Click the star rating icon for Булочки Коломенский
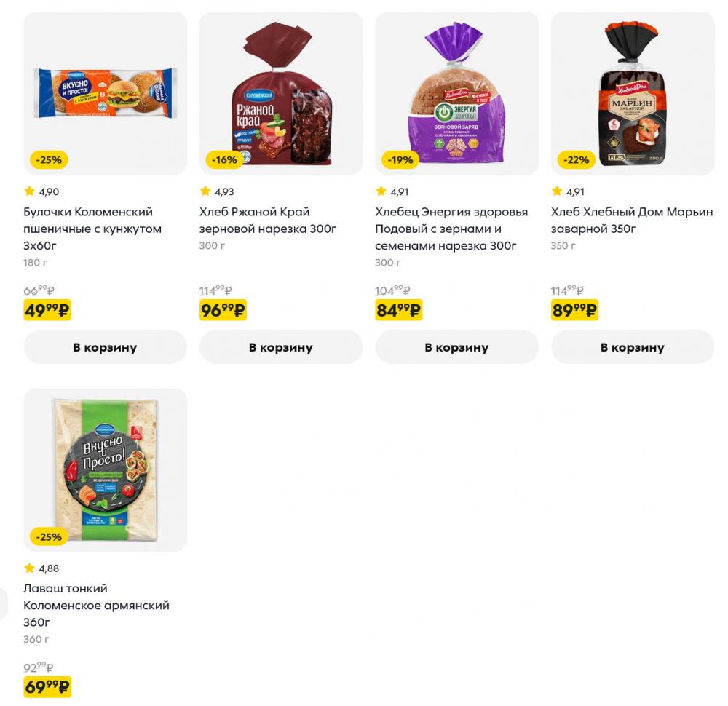This screenshot has width=728, height=706. coord(28,191)
